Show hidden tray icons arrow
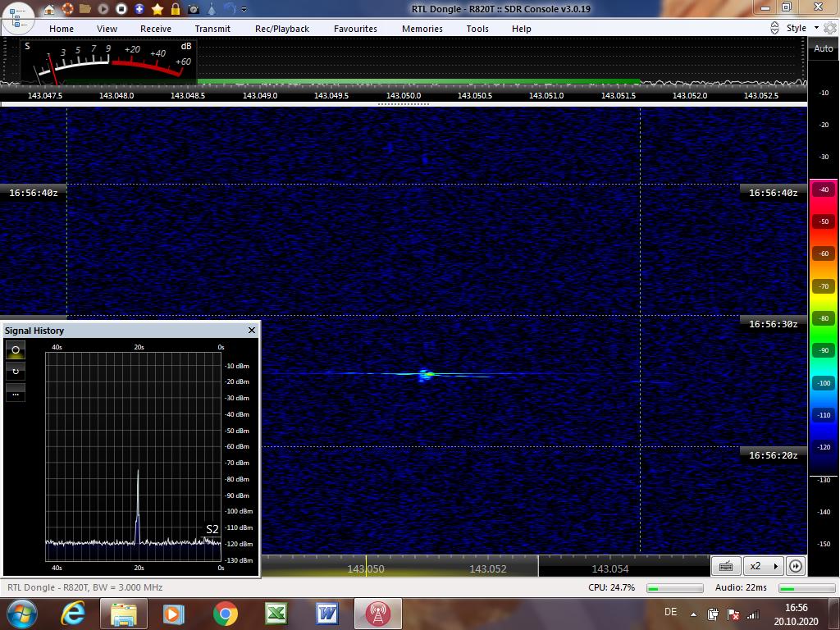 click(693, 614)
